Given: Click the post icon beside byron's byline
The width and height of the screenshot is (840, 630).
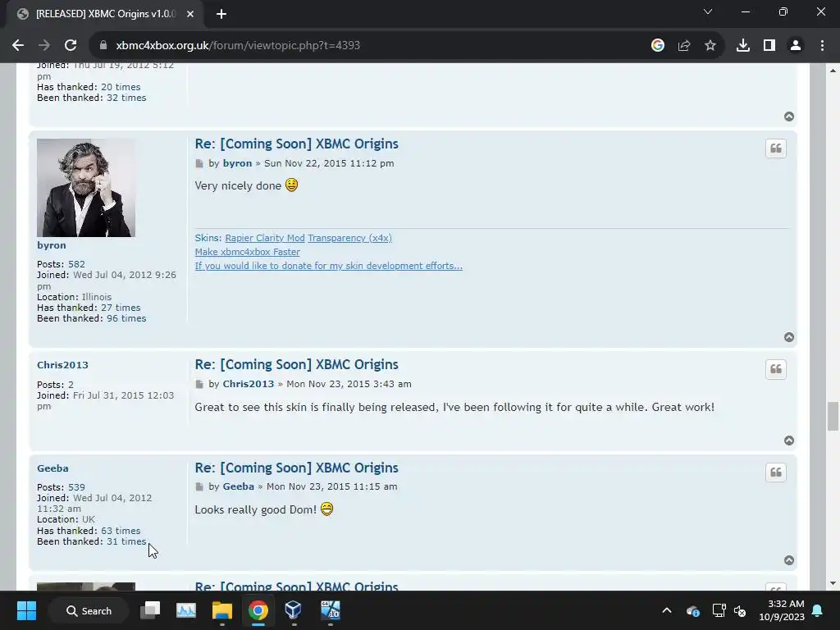Looking at the screenshot, I should [x=199, y=163].
